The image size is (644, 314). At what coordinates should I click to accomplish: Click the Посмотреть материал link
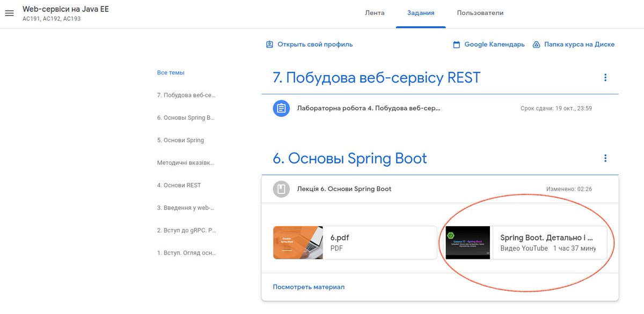pos(309,287)
